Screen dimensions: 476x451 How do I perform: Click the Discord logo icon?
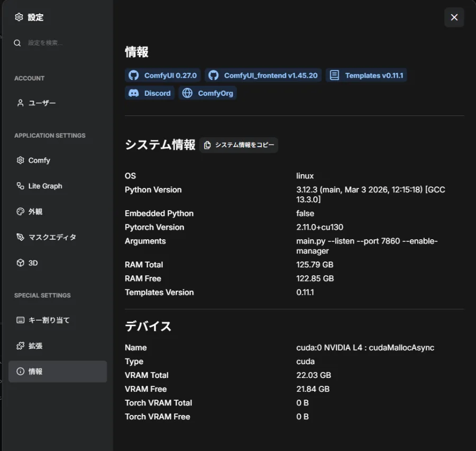pos(134,93)
